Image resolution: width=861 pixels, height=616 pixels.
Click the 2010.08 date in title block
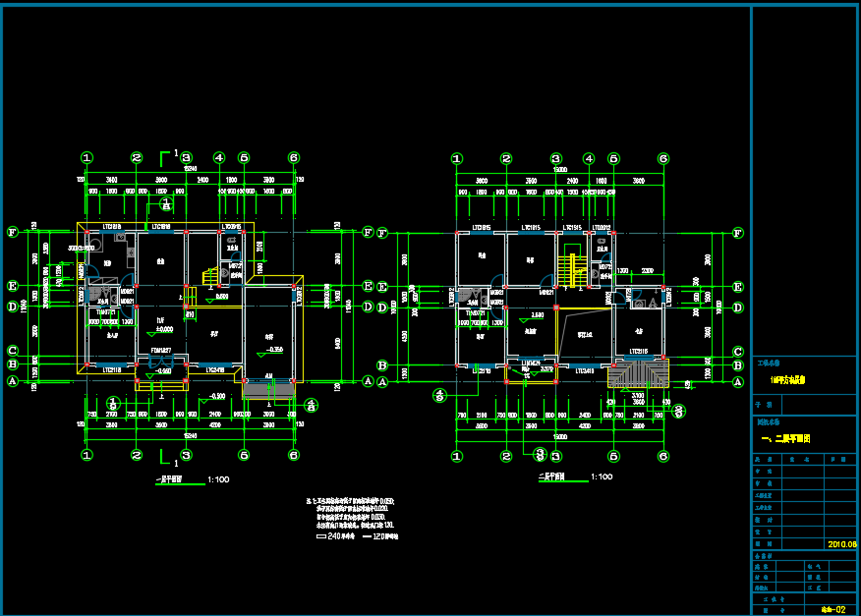pos(841,544)
